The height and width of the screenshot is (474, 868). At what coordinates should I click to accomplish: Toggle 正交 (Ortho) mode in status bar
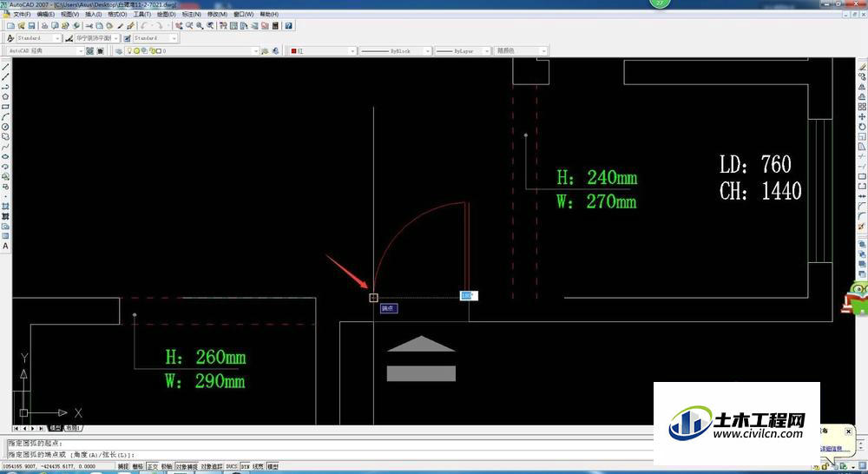pos(152,467)
